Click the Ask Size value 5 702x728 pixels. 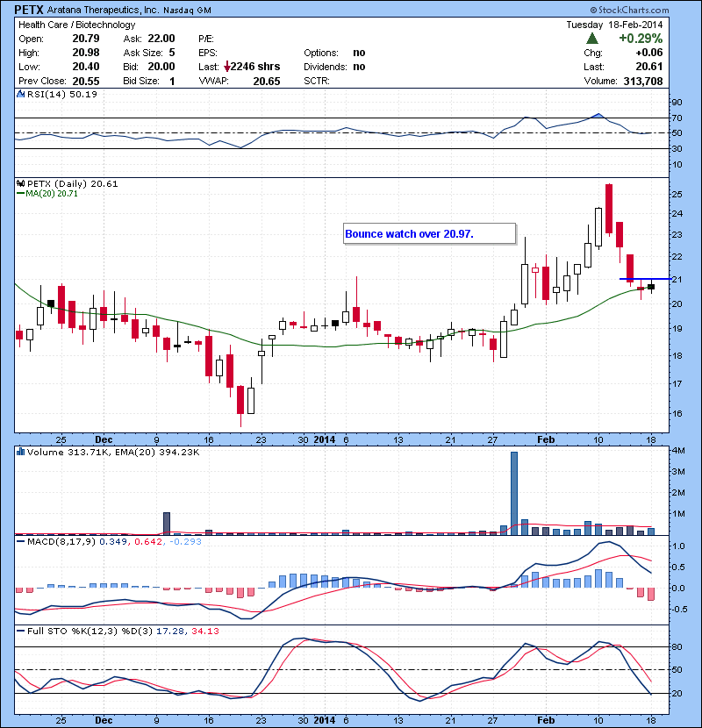coord(172,53)
